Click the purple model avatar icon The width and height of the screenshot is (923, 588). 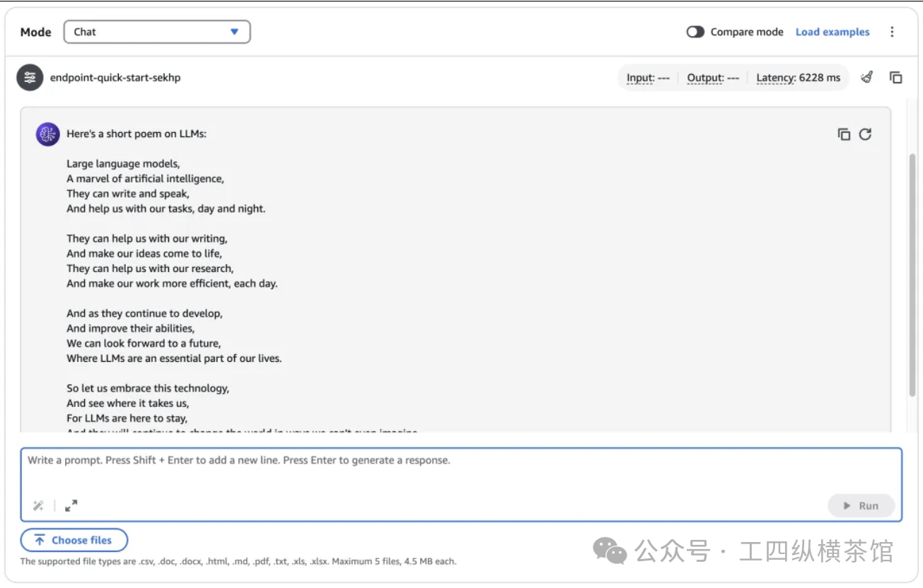pos(47,134)
